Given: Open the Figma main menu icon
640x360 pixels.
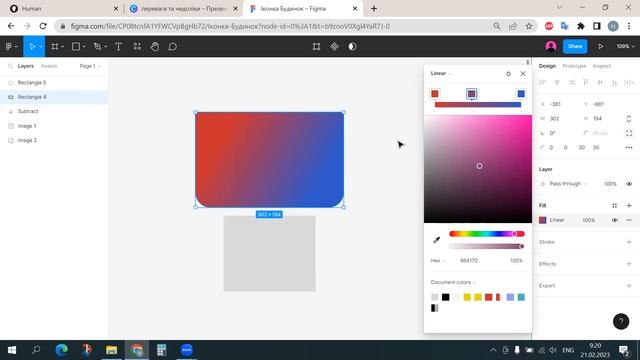Looking at the screenshot, I should [9, 47].
